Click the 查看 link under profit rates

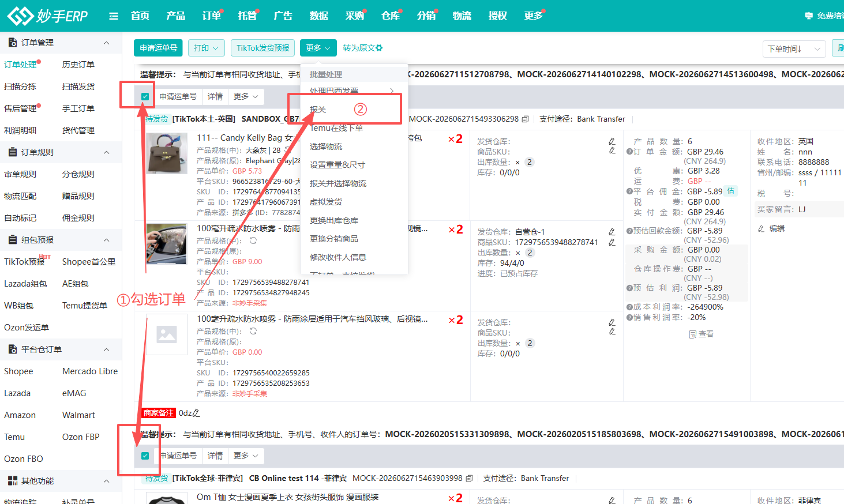(x=702, y=334)
